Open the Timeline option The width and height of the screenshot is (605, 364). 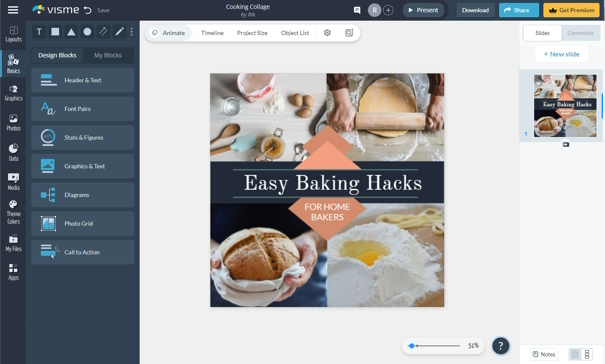pyautogui.click(x=212, y=33)
